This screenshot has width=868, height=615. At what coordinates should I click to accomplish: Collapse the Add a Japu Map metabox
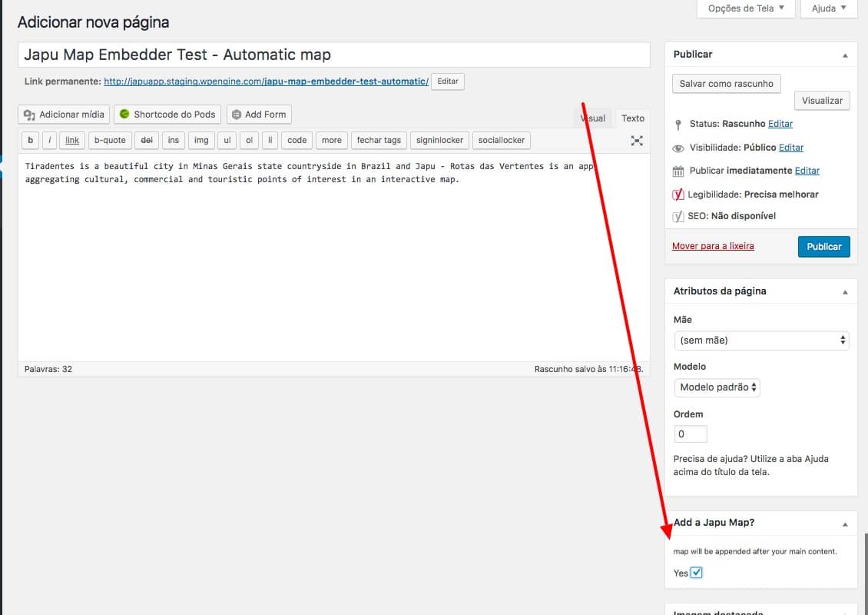(x=845, y=524)
